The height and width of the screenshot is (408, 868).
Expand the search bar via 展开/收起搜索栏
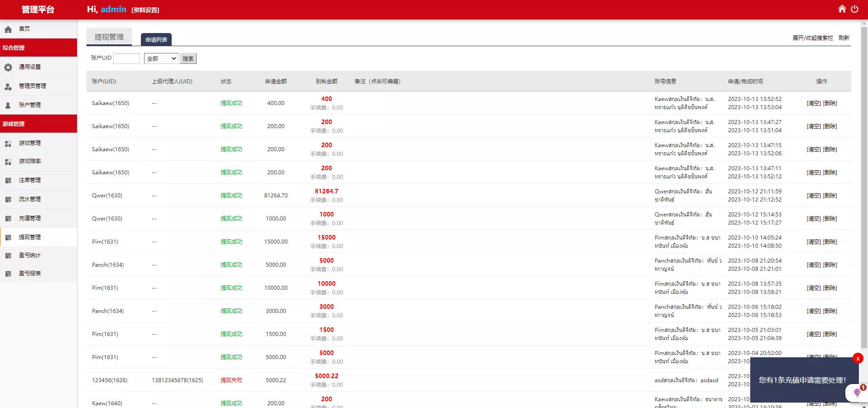point(813,38)
